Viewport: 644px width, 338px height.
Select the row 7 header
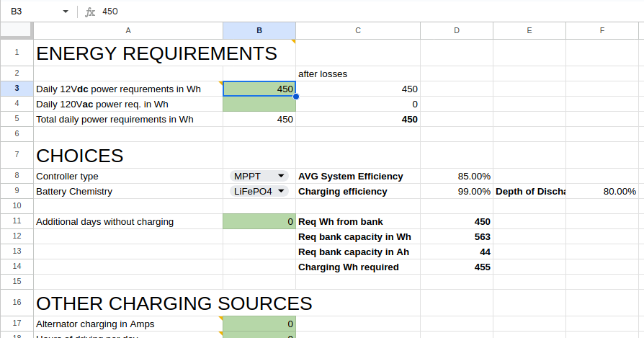click(x=17, y=155)
